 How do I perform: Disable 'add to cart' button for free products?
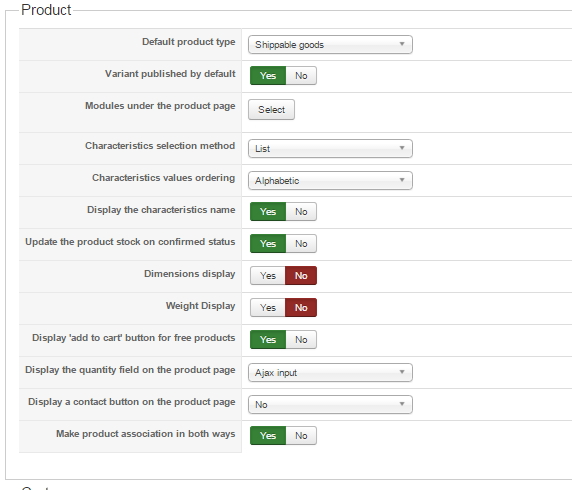point(301,340)
